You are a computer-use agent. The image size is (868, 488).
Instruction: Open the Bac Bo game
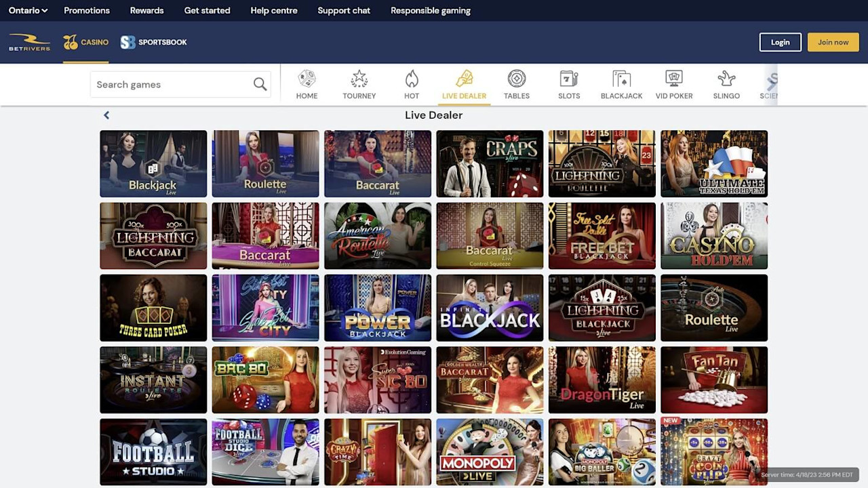click(265, 380)
